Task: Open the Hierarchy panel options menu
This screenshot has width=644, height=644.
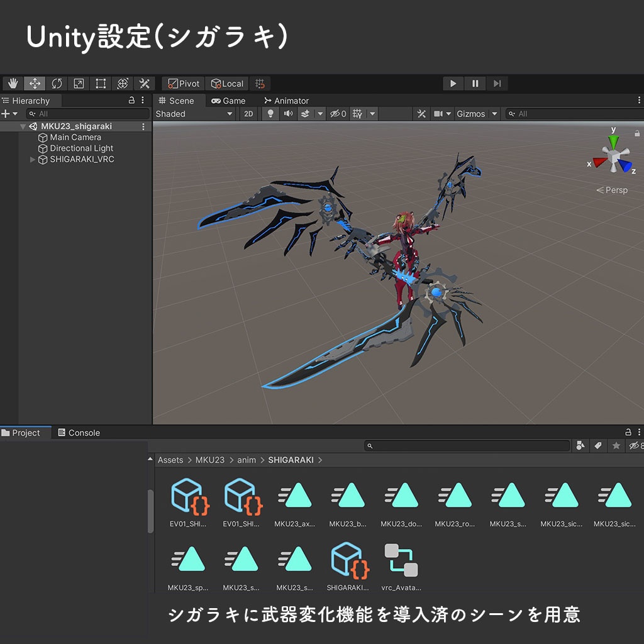Action: tap(143, 100)
